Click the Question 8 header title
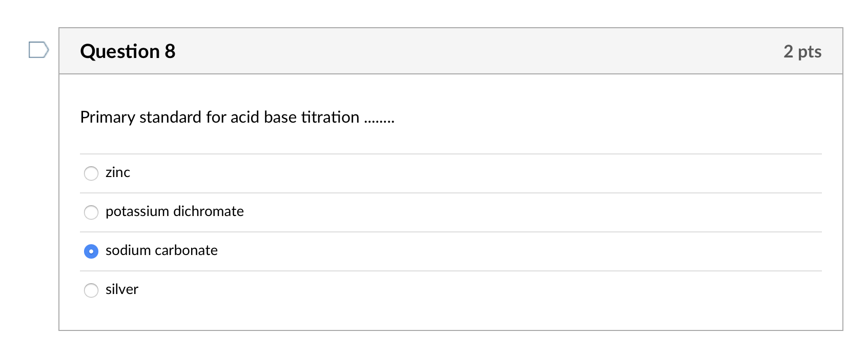The height and width of the screenshot is (352, 868). click(128, 51)
